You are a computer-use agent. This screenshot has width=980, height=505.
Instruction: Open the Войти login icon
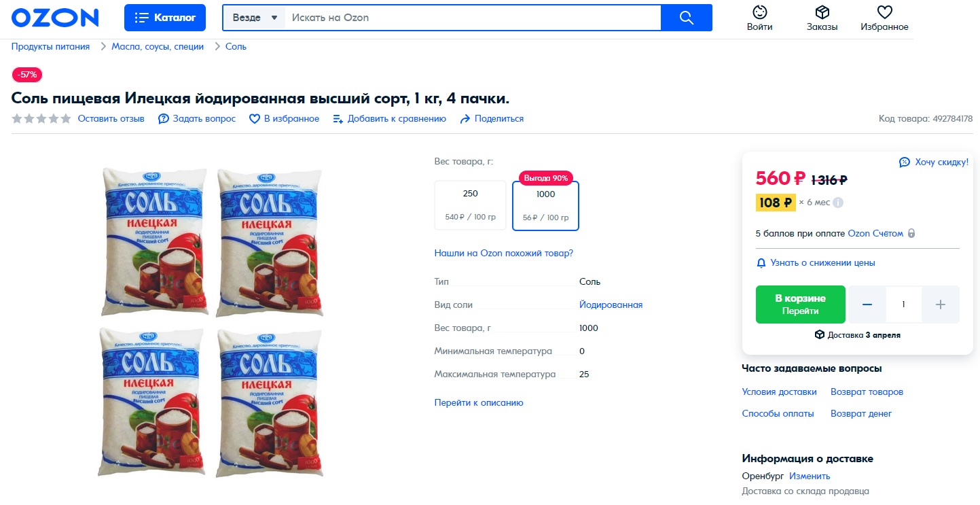[759, 13]
